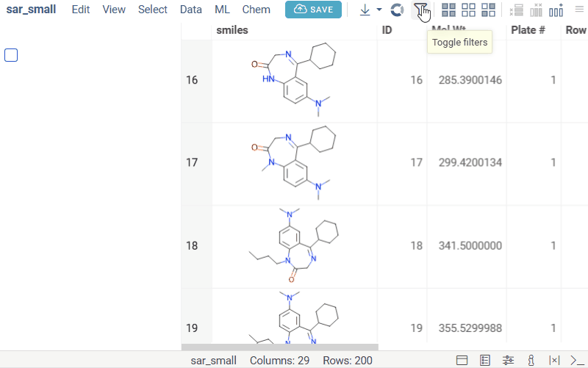Image resolution: width=588 pixels, height=368 pixels.
Task: Tick the checkbox in the left panel
Action: click(x=11, y=55)
